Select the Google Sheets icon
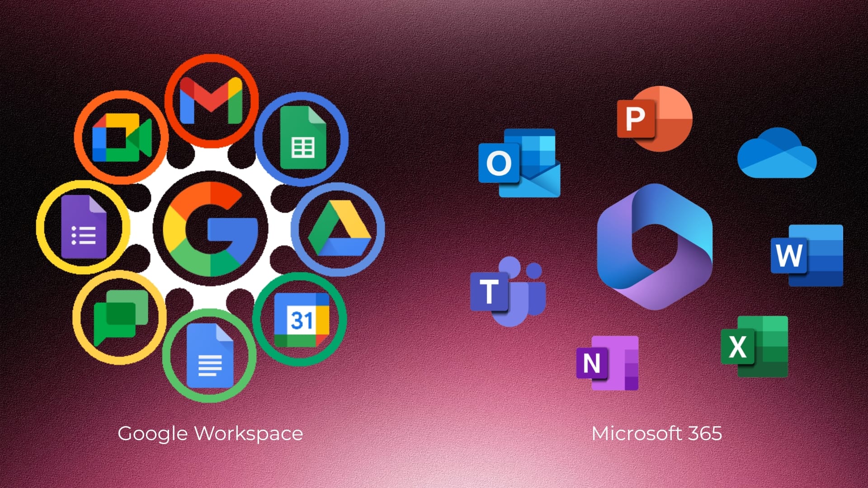868x488 pixels. point(302,137)
